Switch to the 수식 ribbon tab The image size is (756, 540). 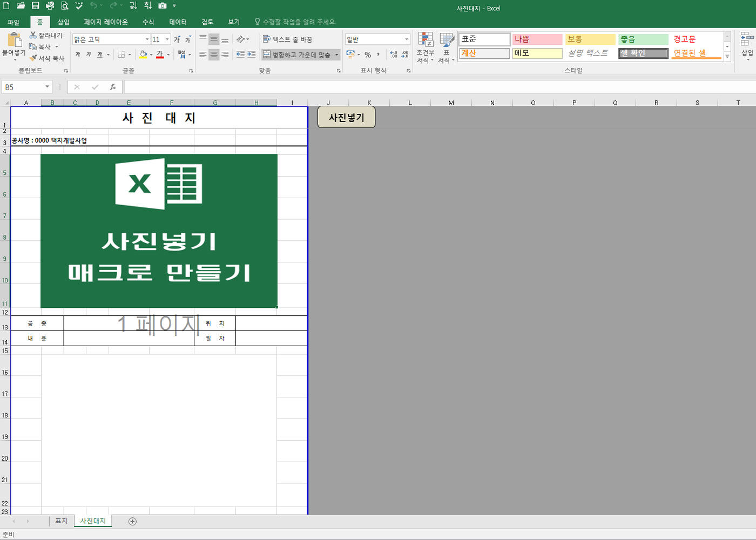pos(148,22)
